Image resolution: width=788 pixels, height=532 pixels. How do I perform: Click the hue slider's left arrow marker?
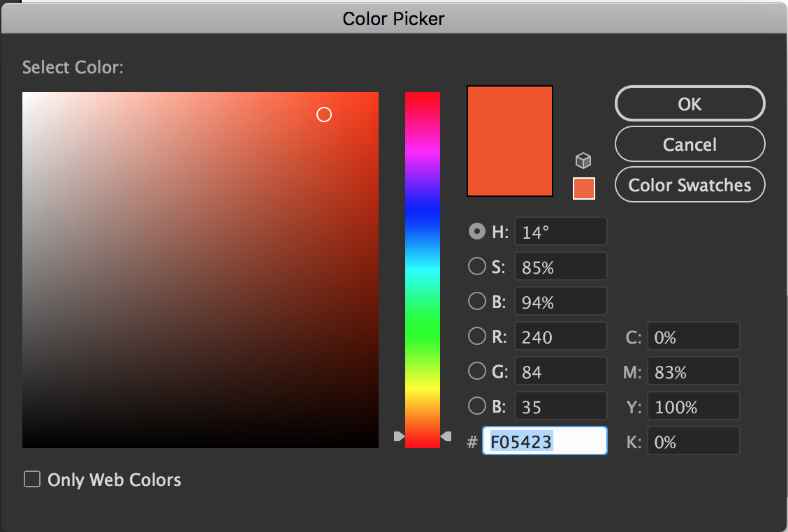click(x=399, y=436)
